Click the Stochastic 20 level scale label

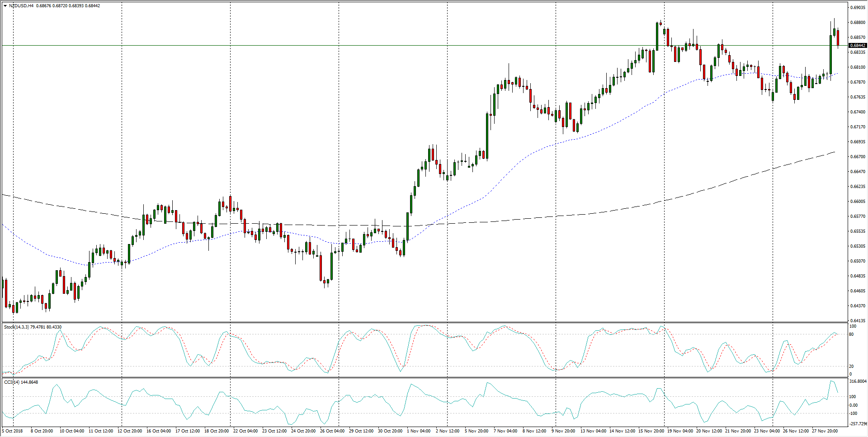(x=851, y=366)
